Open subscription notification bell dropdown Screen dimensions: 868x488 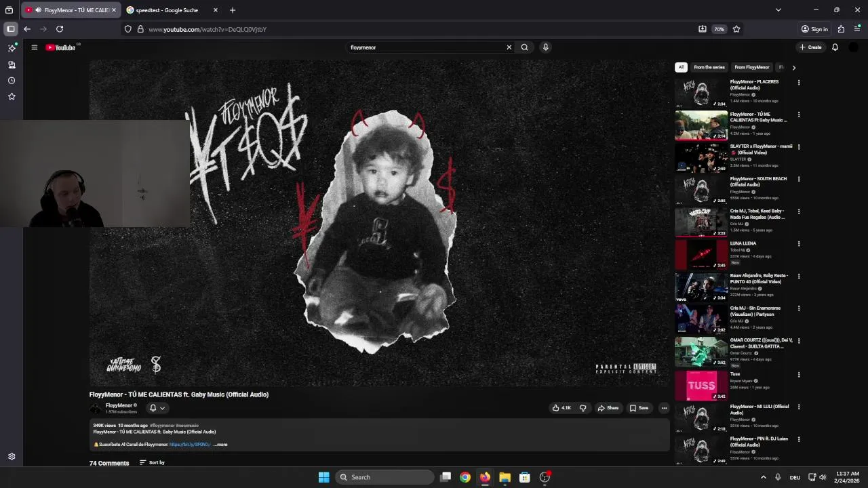click(157, 408)
